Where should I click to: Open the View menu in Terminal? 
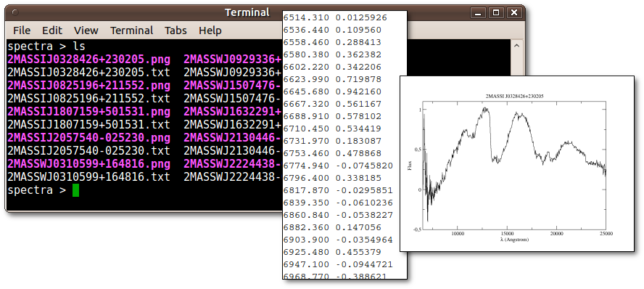(x=86, y=30)
